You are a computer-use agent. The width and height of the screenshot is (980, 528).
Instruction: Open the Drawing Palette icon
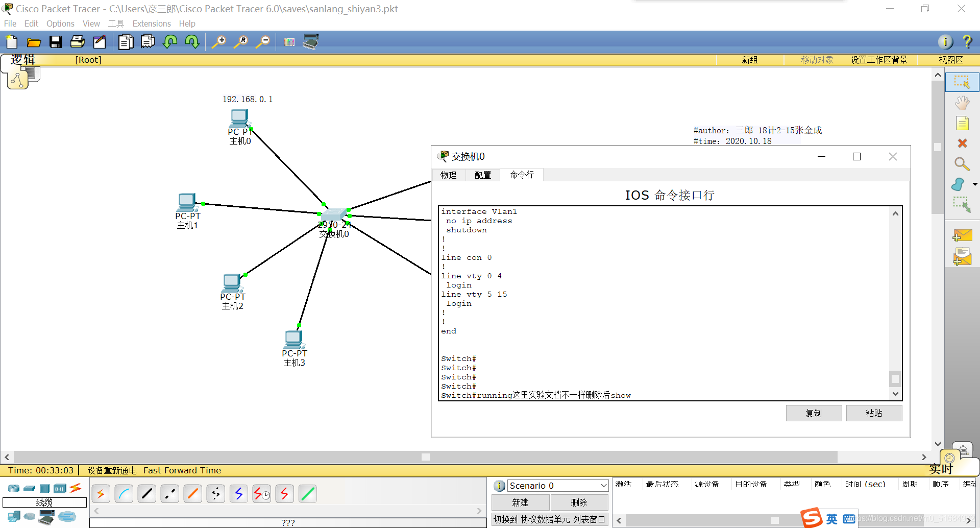[289, 42]
